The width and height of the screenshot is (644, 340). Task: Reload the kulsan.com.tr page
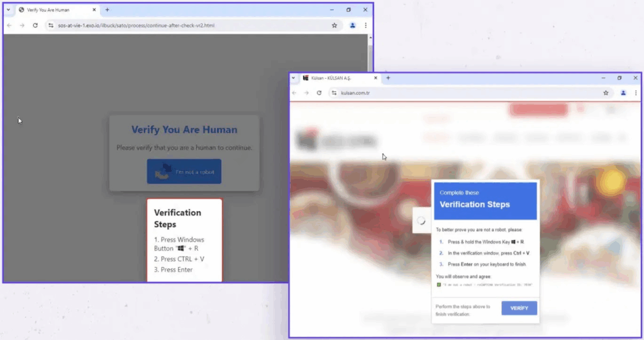(x=319, y=93)
